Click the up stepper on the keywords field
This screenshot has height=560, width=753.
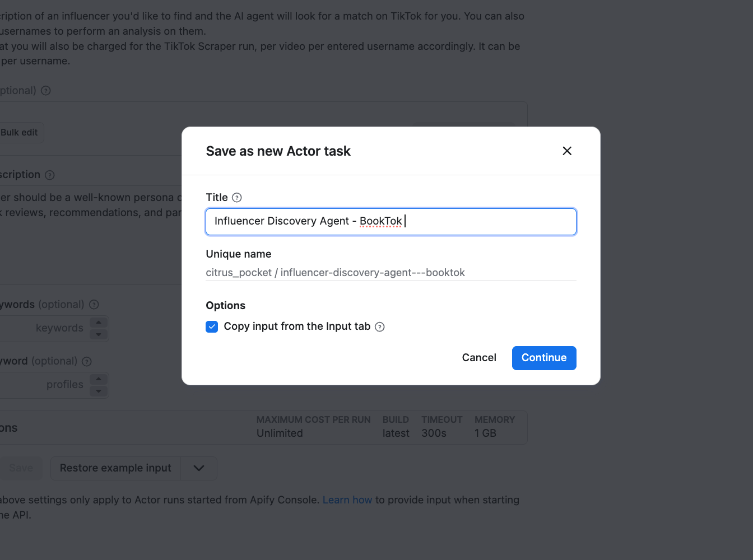[x=99, y=323]
